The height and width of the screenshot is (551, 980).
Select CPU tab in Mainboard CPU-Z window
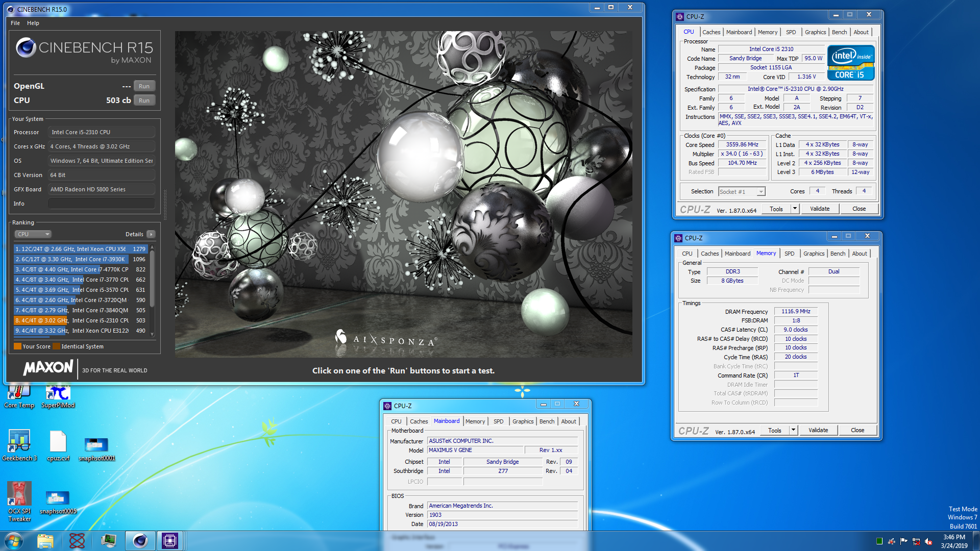click(x=396, y=421)
